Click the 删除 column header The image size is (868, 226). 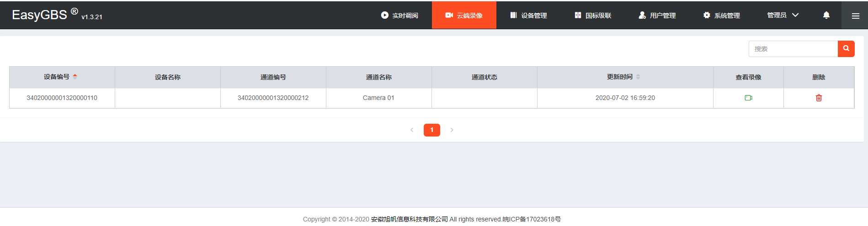tap(819, 77)
